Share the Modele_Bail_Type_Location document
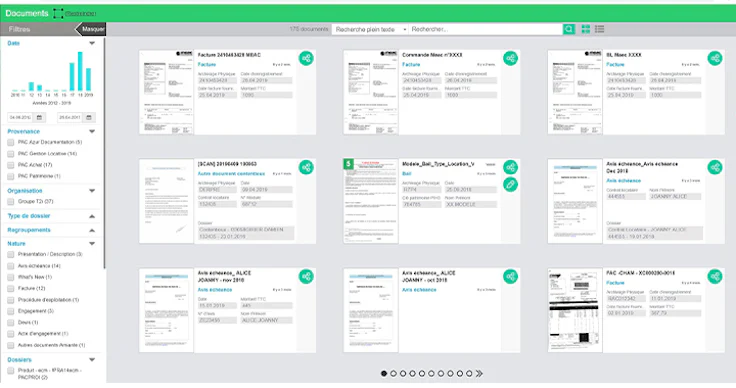The height and width of the screenshot is (388, 736). point(511,167)
